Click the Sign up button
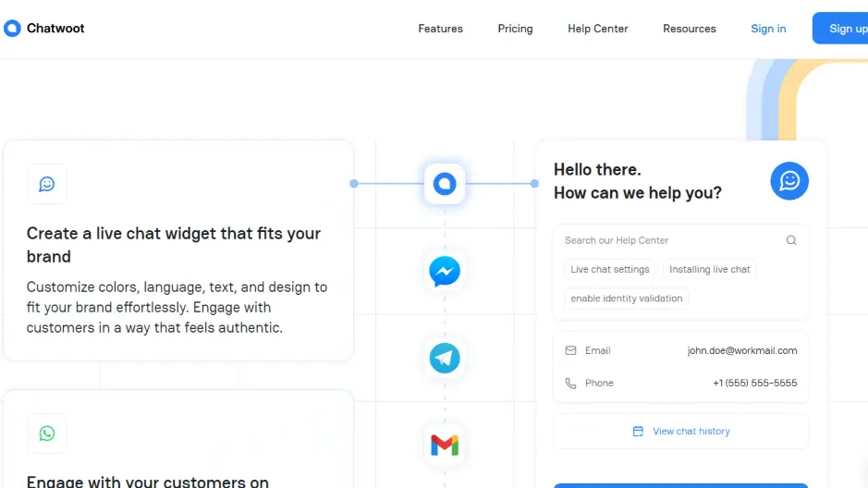Image resolution: width=868 pixels, height=488 pixels. pos(842,29)
